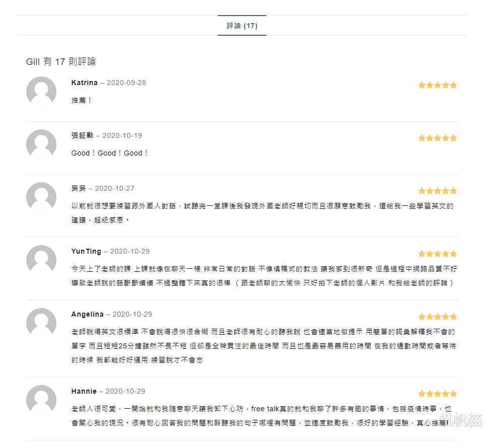Click the date 2020-10-19 on 張鉦勳's review

tap(122, 135)
